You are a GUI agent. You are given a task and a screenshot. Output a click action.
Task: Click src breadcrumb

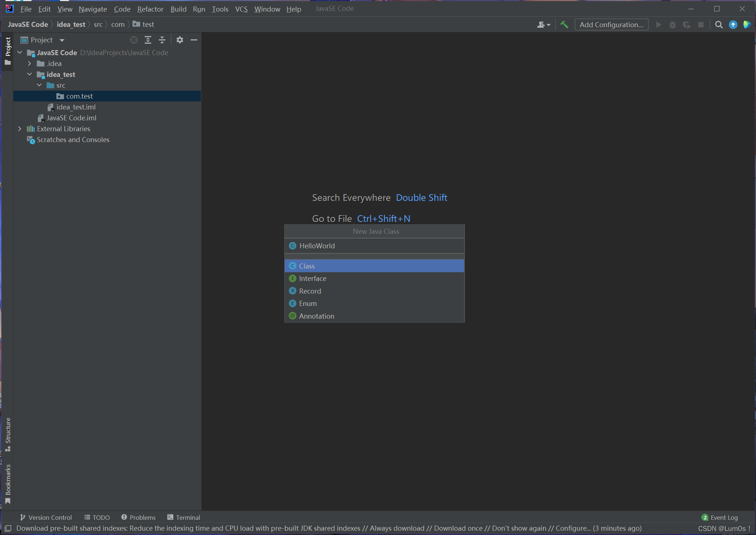coord(98,24)
